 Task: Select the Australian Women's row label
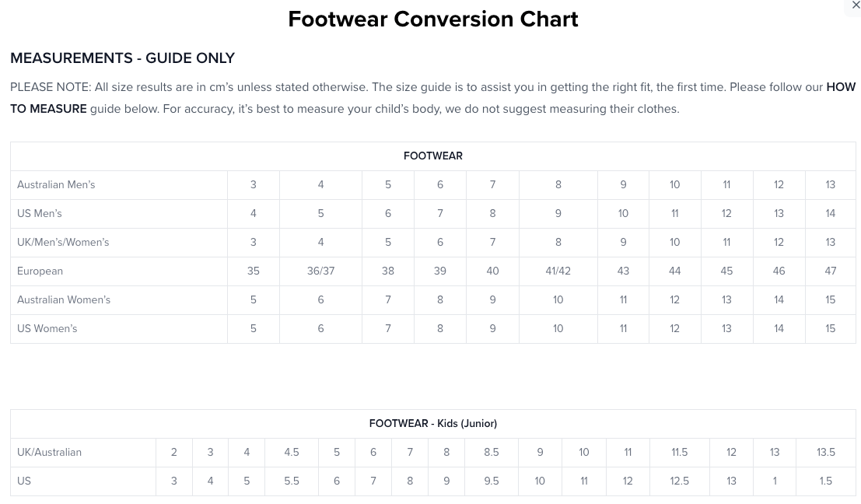64,300
